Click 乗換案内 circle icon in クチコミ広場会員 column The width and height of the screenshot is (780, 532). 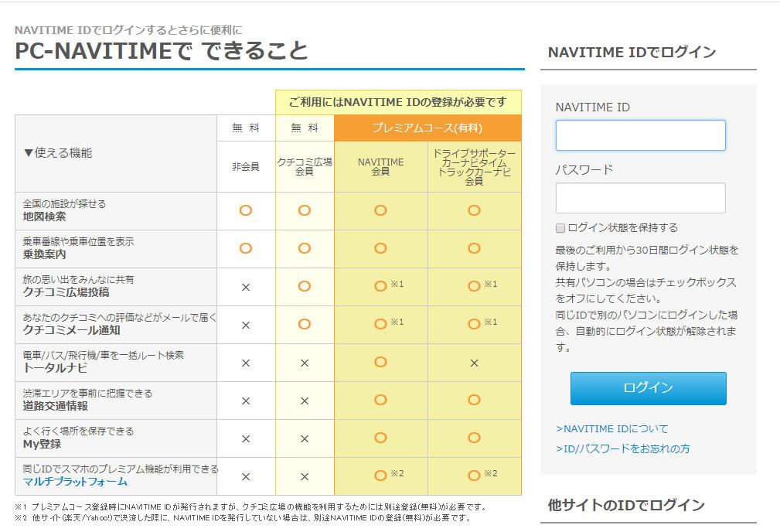click(305, 248)
